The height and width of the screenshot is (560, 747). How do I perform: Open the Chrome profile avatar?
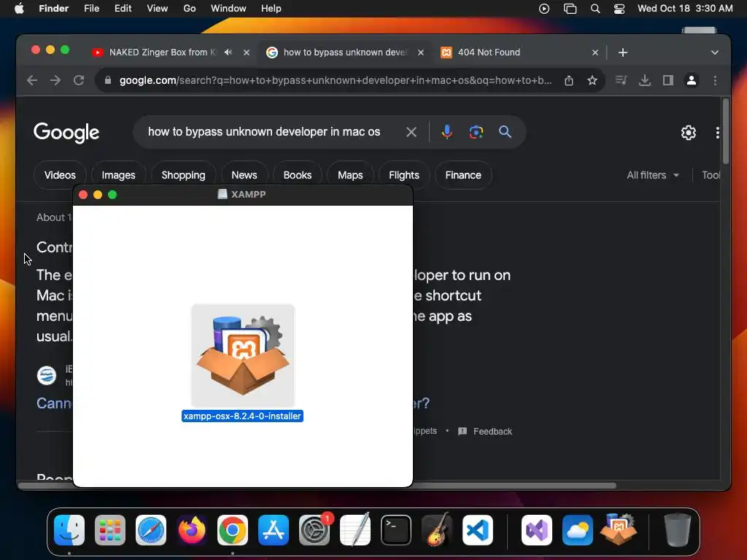(692, 80)
